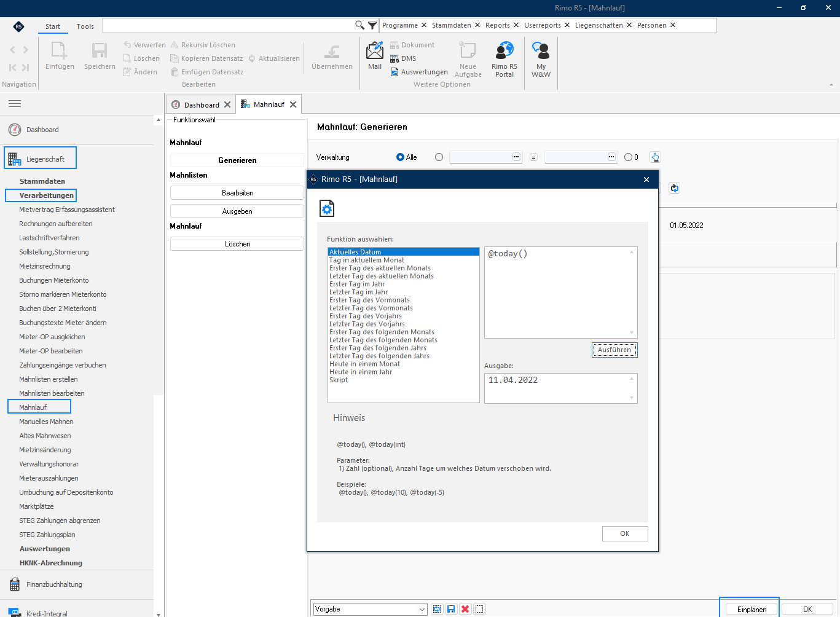Click the red X delete preset icon

(x=465, y=609)
